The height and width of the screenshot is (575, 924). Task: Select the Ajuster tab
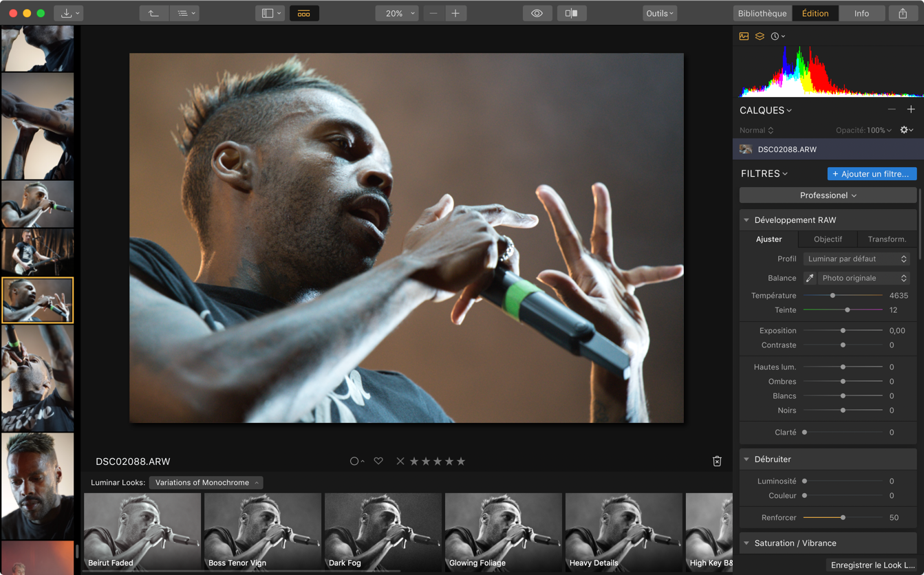[769, 239]
